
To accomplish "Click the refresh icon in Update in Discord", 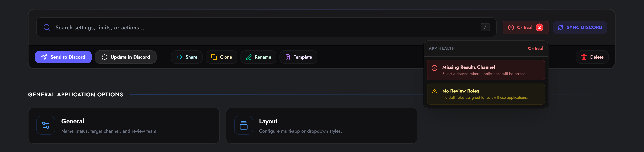I will pos(104,57).
